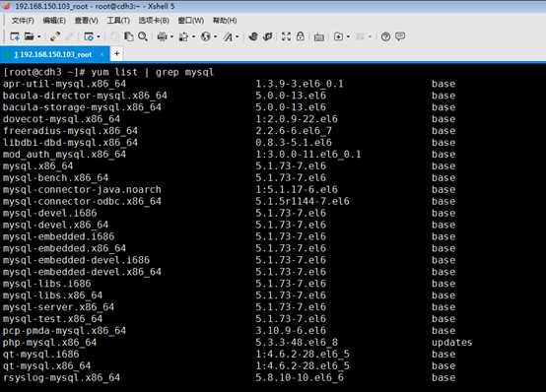Open the 编辑(E) Edit menu
This screenshot has height=392, width=546.
click(x=54, y=21)
